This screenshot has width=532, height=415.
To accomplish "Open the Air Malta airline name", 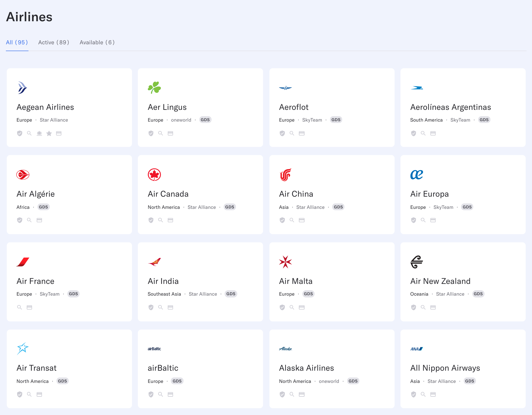I will click(x=295, y=281).
